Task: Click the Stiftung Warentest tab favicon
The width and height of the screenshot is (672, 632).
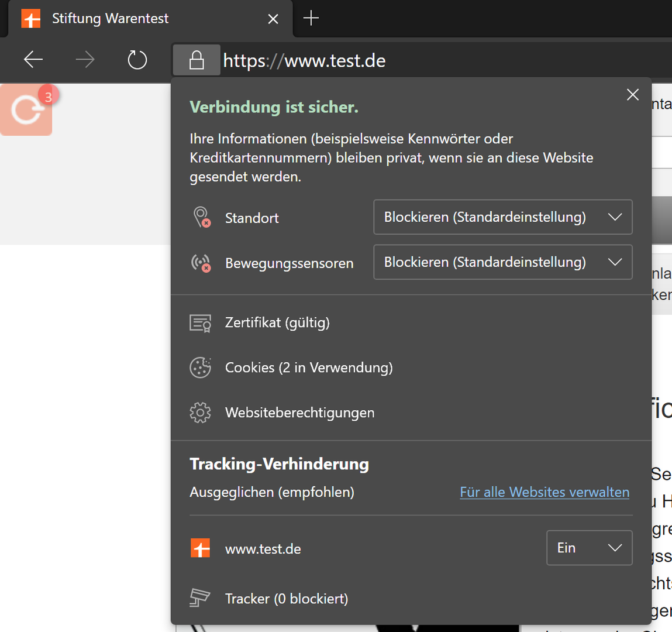Action: (31, 19)
